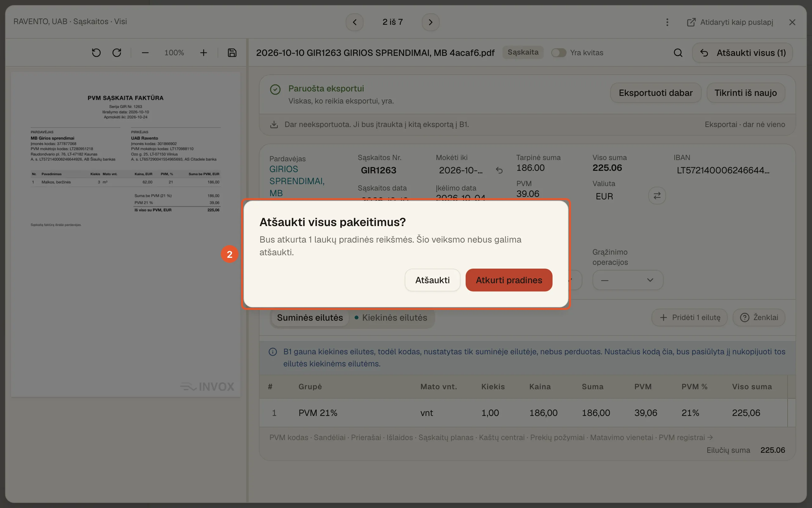Go to next invoice arrow
Screen dimensions: 812x508
pyautogui.click(x=430, y=22)
